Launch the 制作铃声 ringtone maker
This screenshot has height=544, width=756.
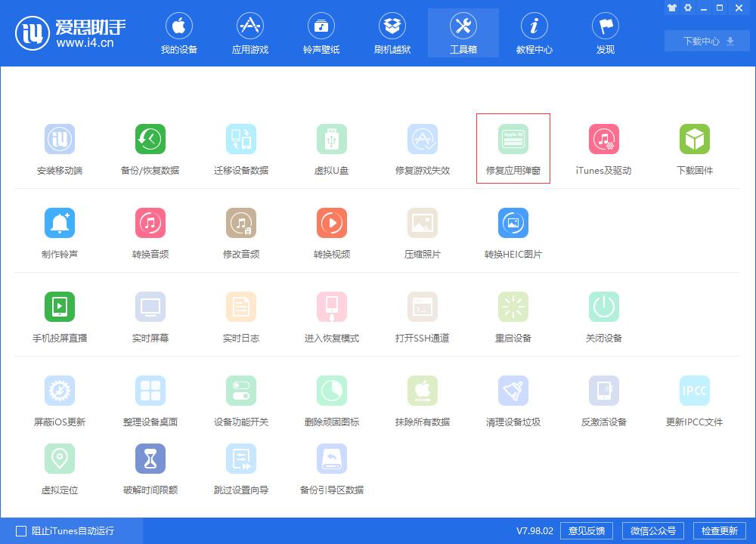pos(60,230)
